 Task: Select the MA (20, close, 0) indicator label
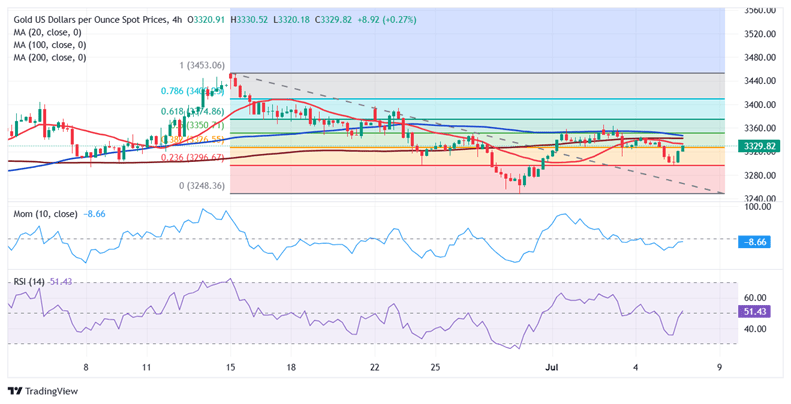[x=47, y=32]
